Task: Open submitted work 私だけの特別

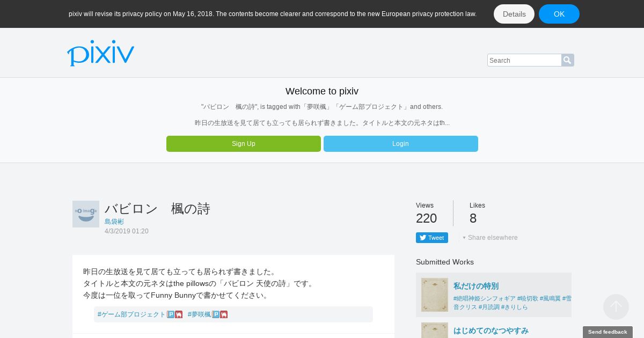Action: point(476,286)
